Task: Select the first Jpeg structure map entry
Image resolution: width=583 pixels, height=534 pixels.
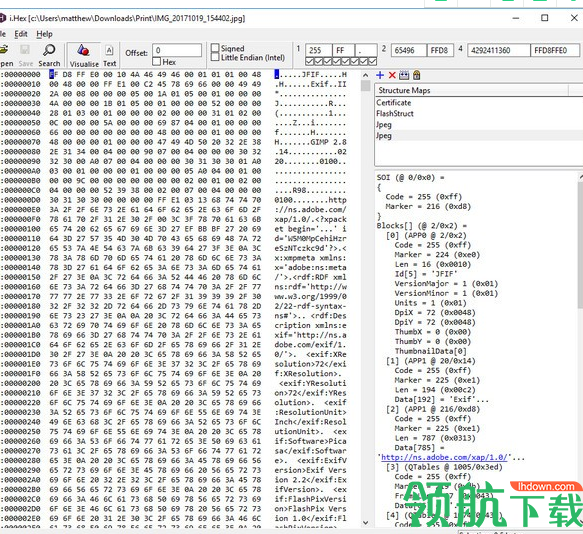Action: 384,125
